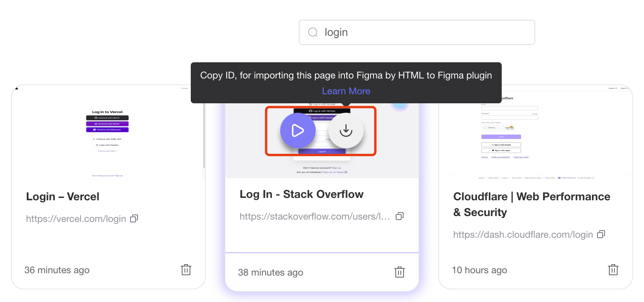Click the download Copy ID button on the Stack Overflow card
Image resolution: width=644 pixels, height=302 pixels.
pos(346,130)
